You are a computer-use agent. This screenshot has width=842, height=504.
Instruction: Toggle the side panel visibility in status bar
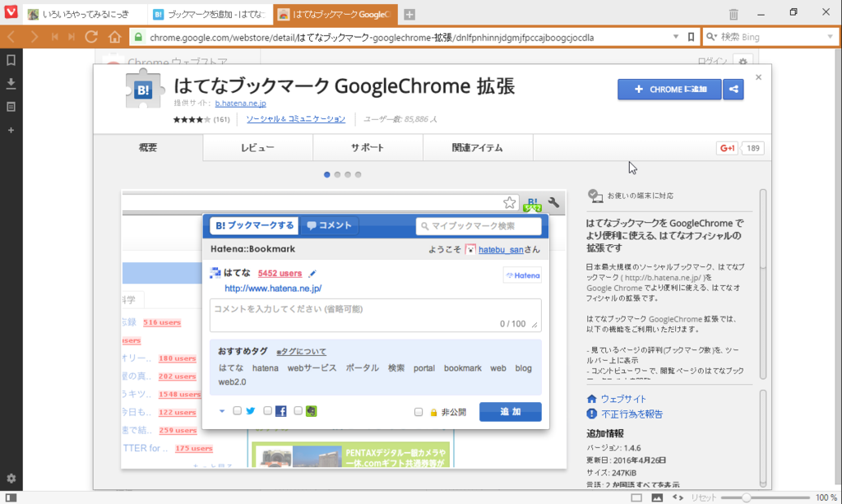(x=11, y=497)
